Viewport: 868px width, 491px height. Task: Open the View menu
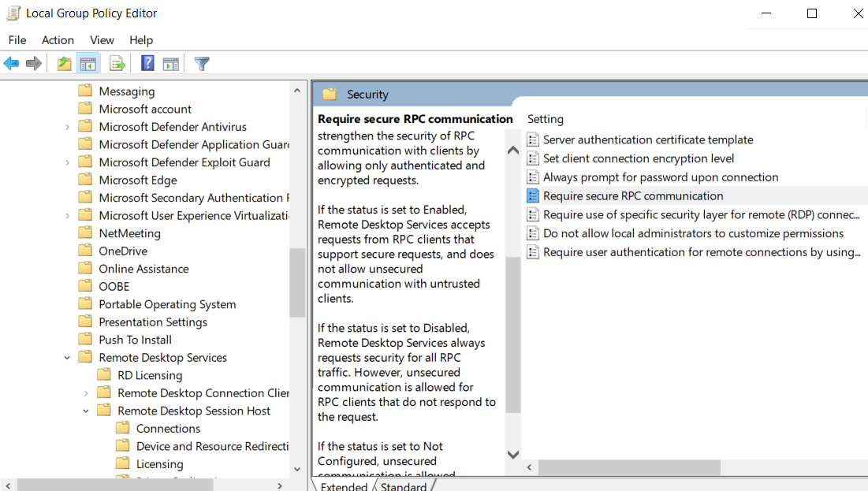click(x=102, y=40)
